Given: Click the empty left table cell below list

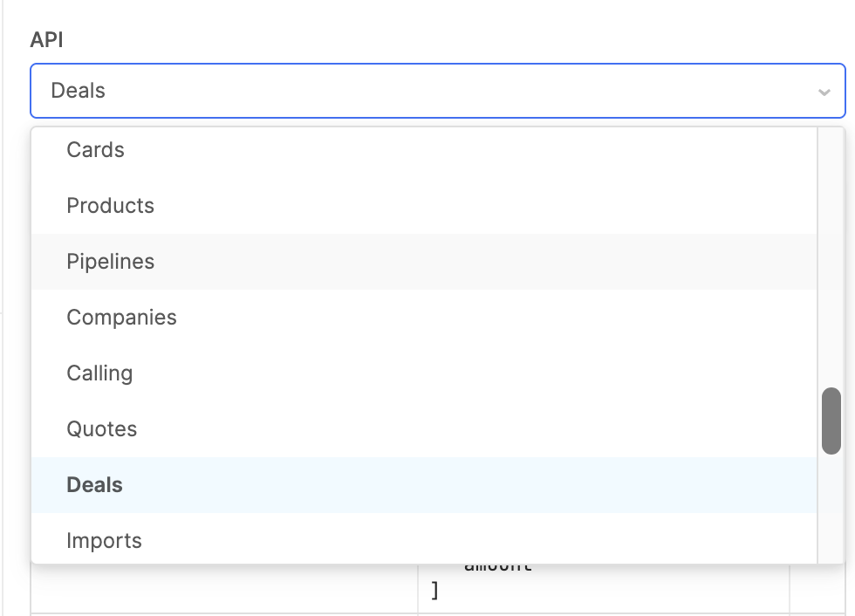Looking at the screenshot, I should (224, 589).
